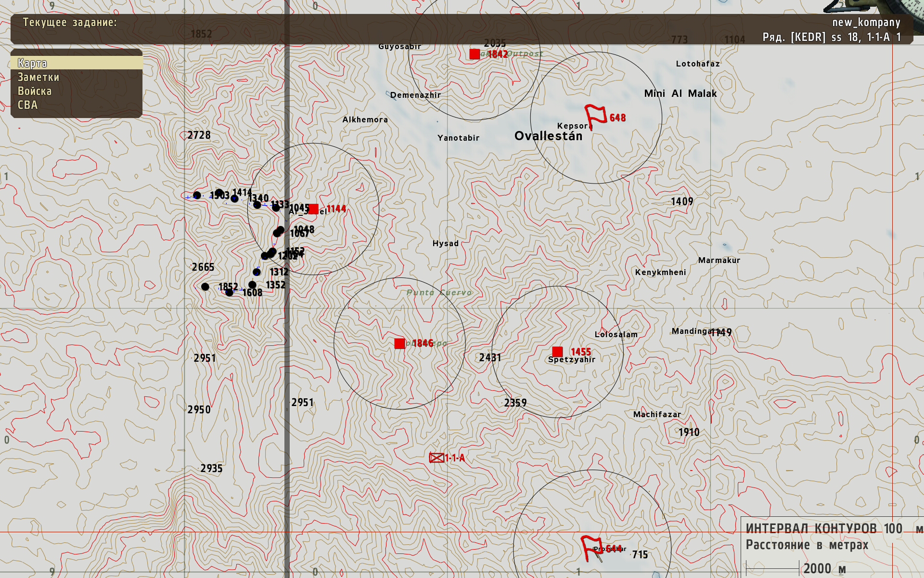The height and width of the screenshot is (578, 924).
Task: Click the Kenykmheni town label
Action: pyautogui.click(x=660, y=272)
